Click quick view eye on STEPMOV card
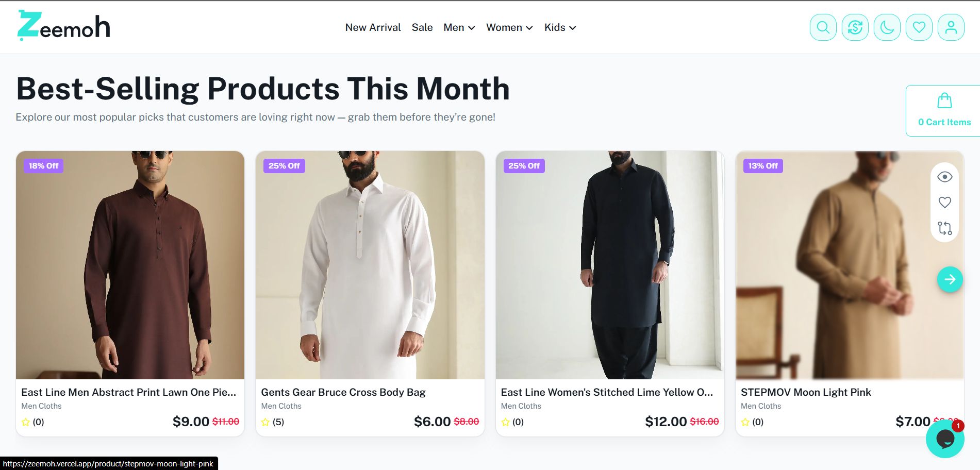The width and height of the screenshot is (980, 470). click(944, 177)
